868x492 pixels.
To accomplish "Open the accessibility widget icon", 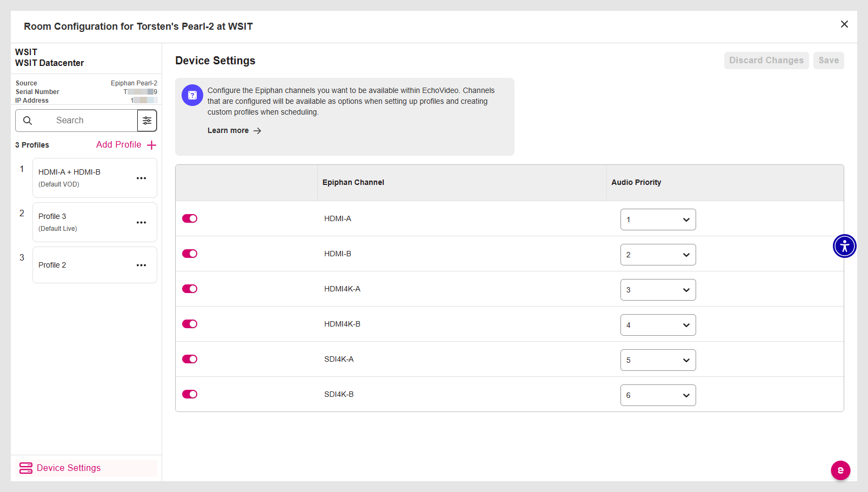I will (845, 246).
